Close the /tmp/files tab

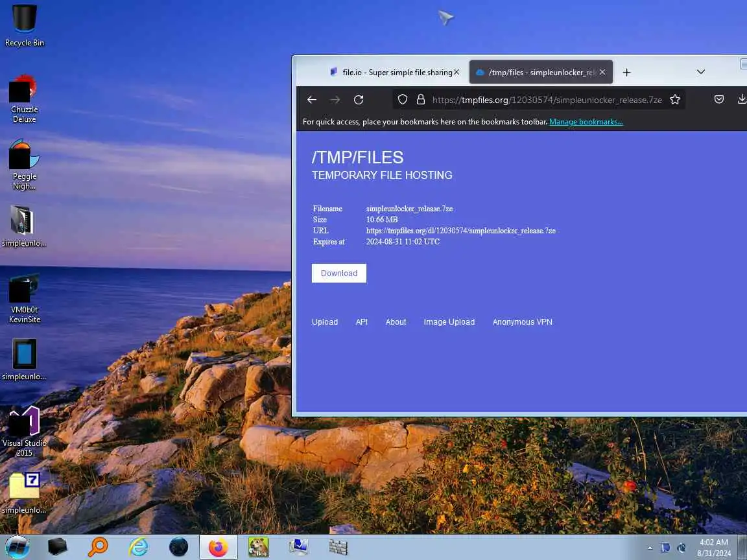[x=602, y=73]
